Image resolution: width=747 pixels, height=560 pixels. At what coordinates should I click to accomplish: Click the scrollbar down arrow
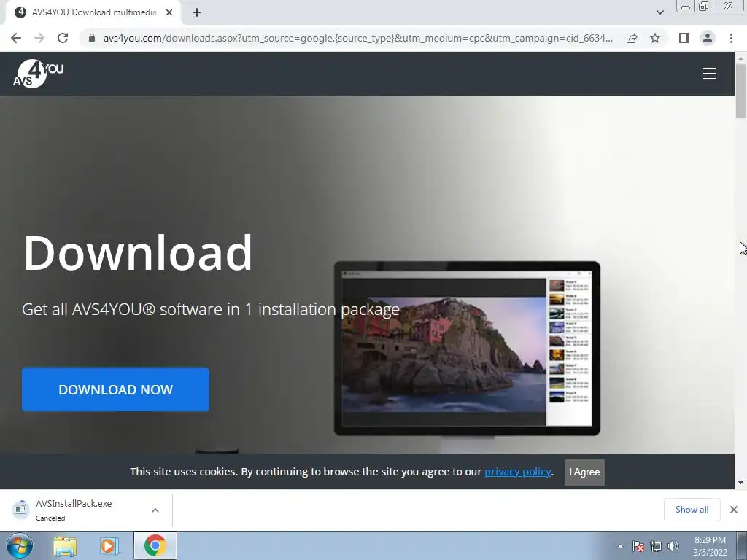click(740, 483)
